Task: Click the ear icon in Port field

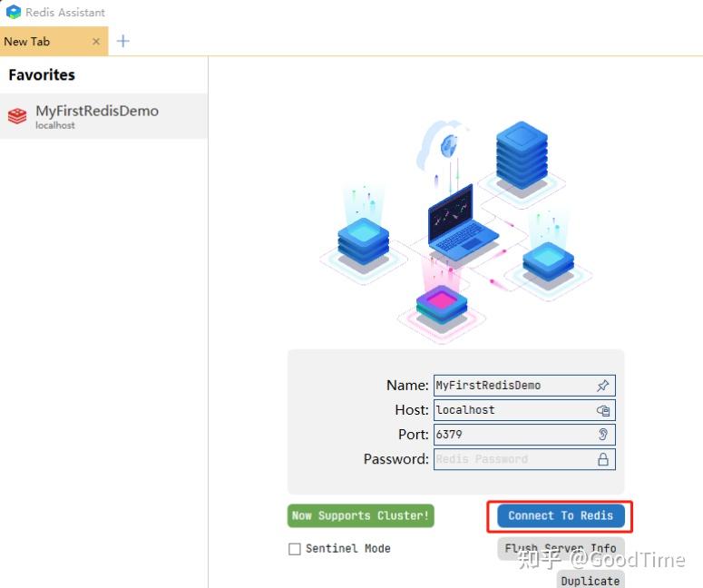Action: pos(603,435)
